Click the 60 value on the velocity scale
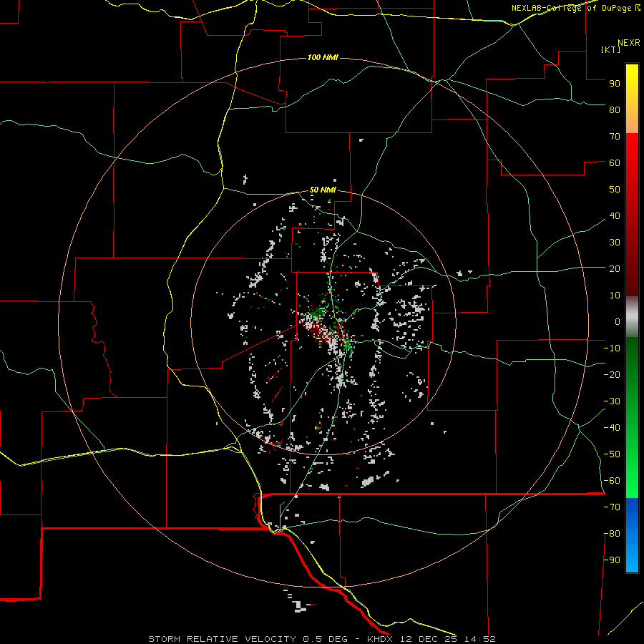644x644 pixels. tap(615, 162)
